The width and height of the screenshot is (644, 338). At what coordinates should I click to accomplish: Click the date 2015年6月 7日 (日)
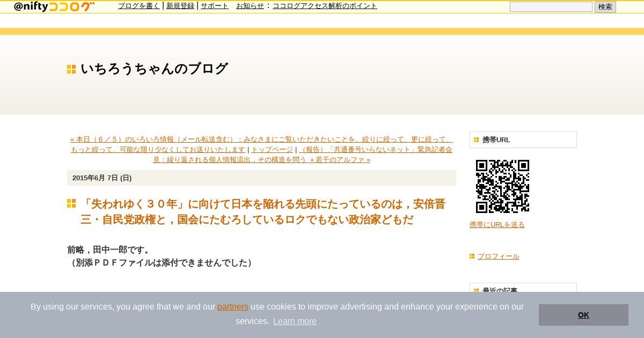pos(102,178)
